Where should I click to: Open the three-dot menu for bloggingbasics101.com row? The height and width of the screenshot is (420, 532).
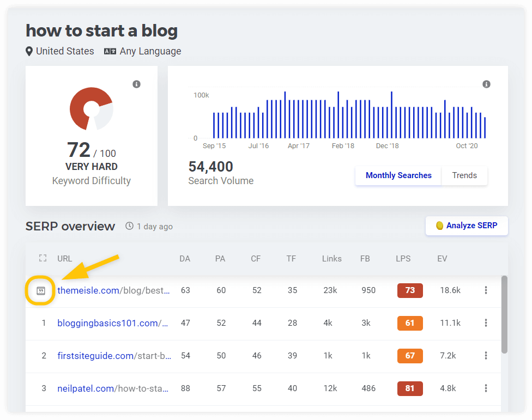pyautogui.click(x=486, y=323)
